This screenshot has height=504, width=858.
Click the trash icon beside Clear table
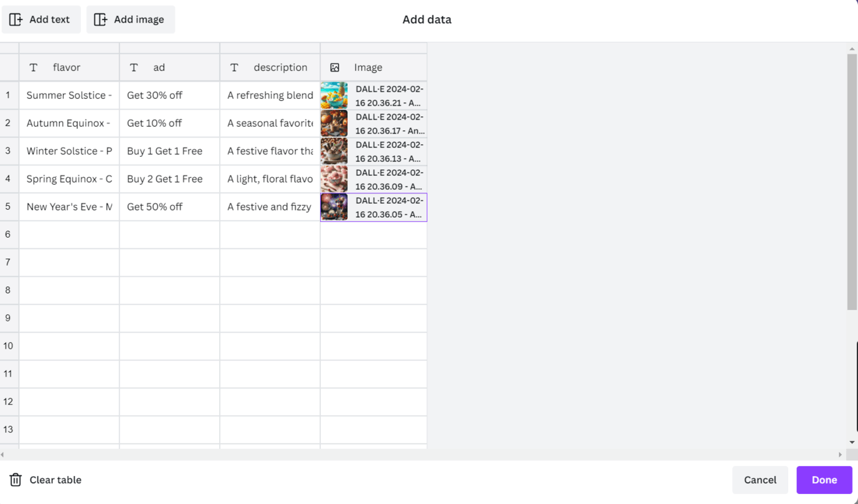(x=14, y=479)
